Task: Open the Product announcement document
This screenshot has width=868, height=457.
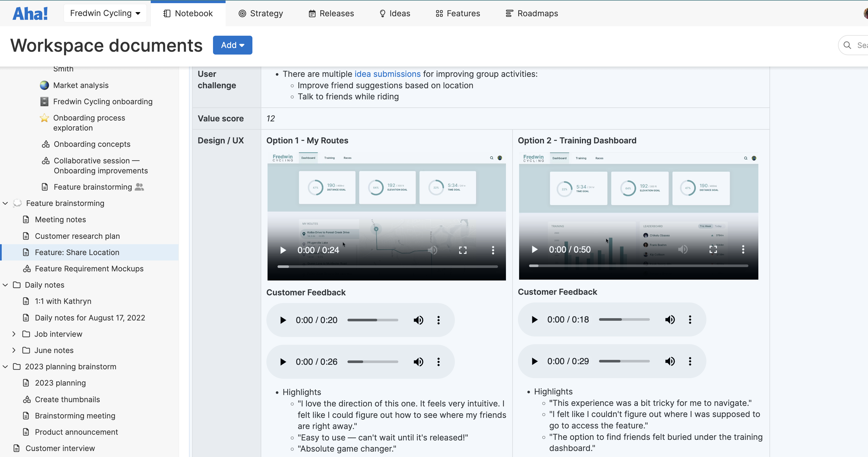Action: 77,432
